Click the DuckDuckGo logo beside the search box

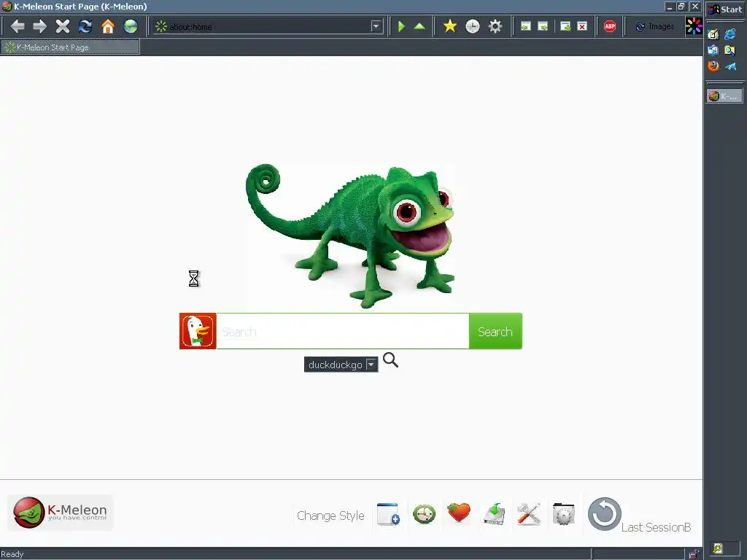click(198, 331)
